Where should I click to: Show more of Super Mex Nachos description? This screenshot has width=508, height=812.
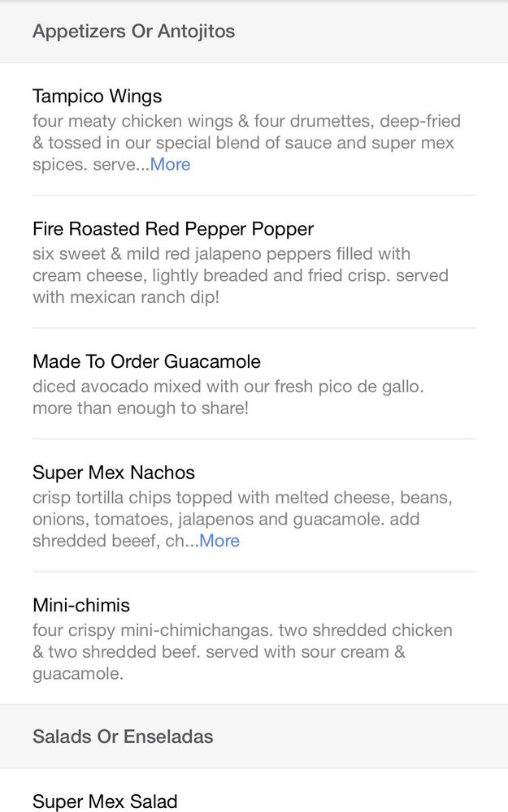coord(219,541)
